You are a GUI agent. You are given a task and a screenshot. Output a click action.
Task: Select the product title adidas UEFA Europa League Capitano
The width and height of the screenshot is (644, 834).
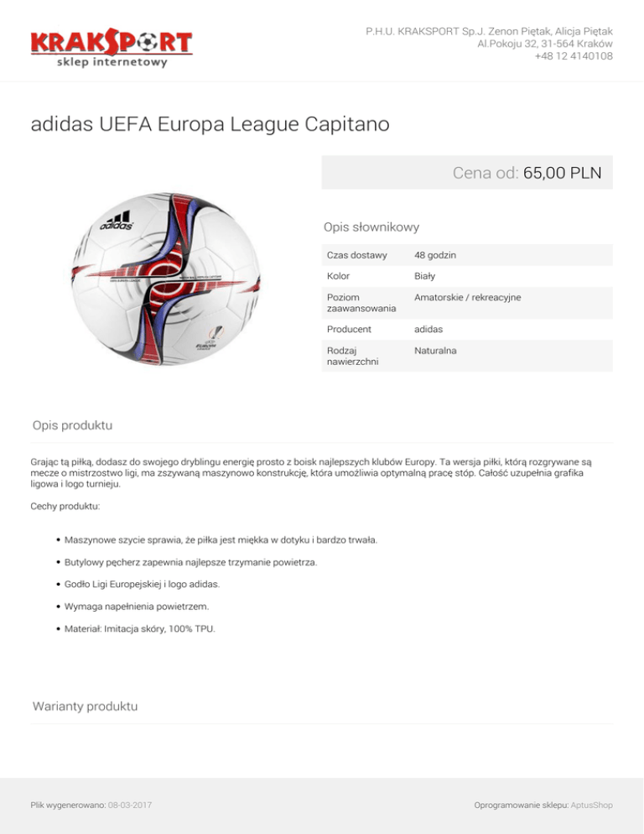coord(210,126)
